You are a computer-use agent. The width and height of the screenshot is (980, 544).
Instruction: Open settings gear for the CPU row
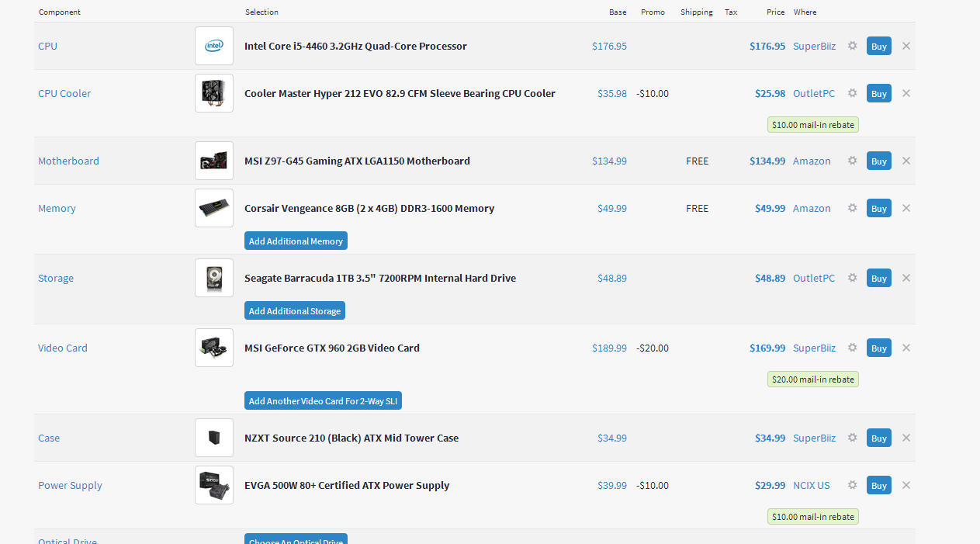(x=852, y=46)
